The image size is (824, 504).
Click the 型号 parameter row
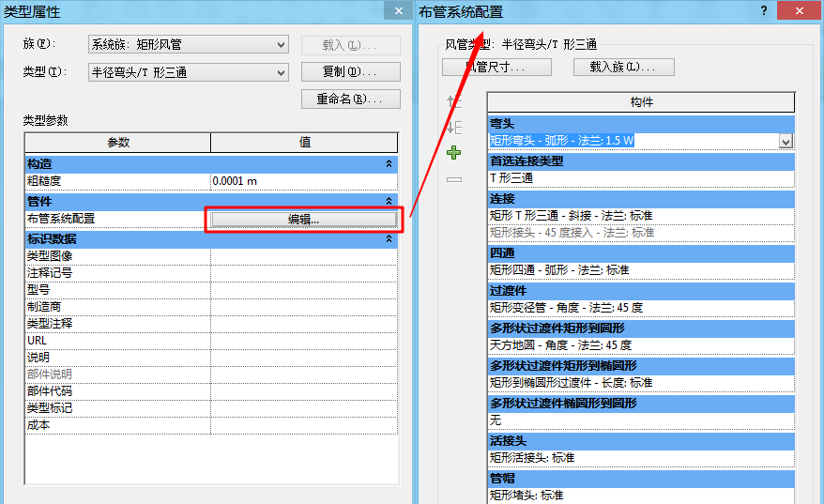coord(211,290)
